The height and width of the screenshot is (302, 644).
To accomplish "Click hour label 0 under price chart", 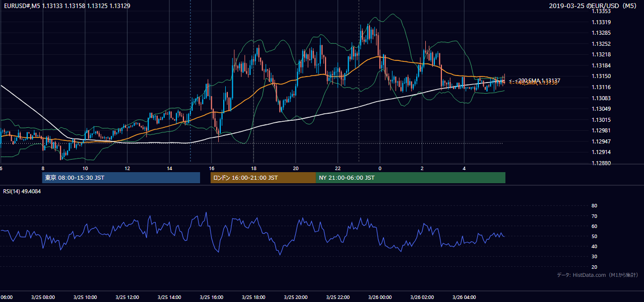I will (380, 168).
